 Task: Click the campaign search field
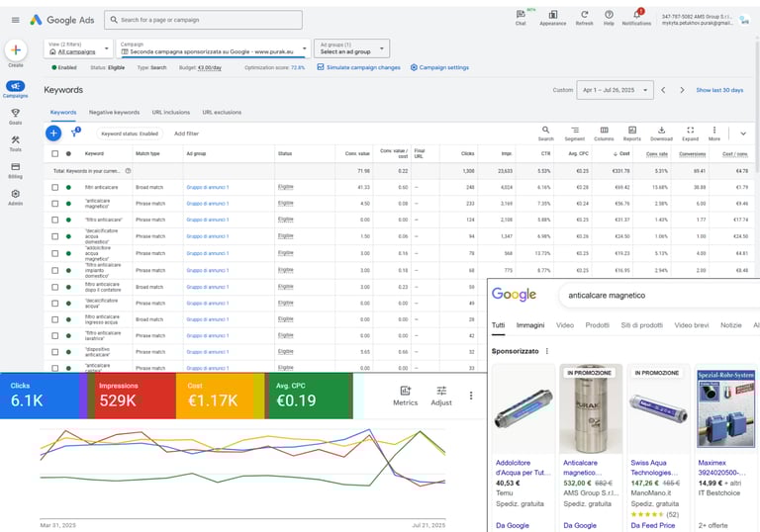(x=203, y=20)
